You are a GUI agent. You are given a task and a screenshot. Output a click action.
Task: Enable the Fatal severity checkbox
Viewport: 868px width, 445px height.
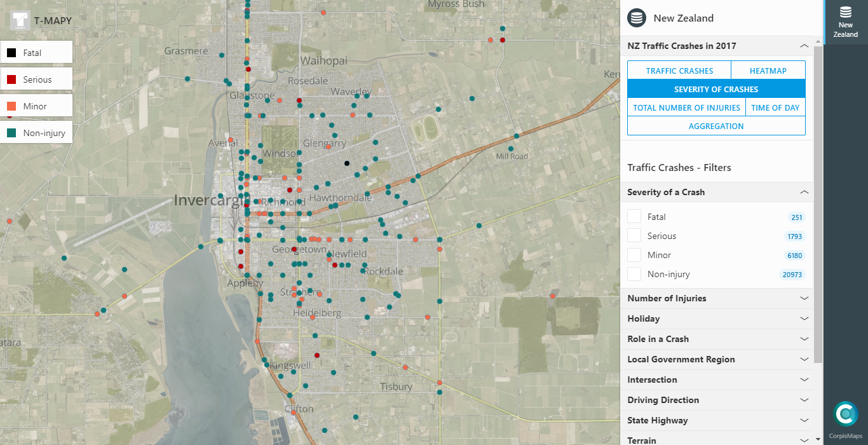click(x=634, y=217)
